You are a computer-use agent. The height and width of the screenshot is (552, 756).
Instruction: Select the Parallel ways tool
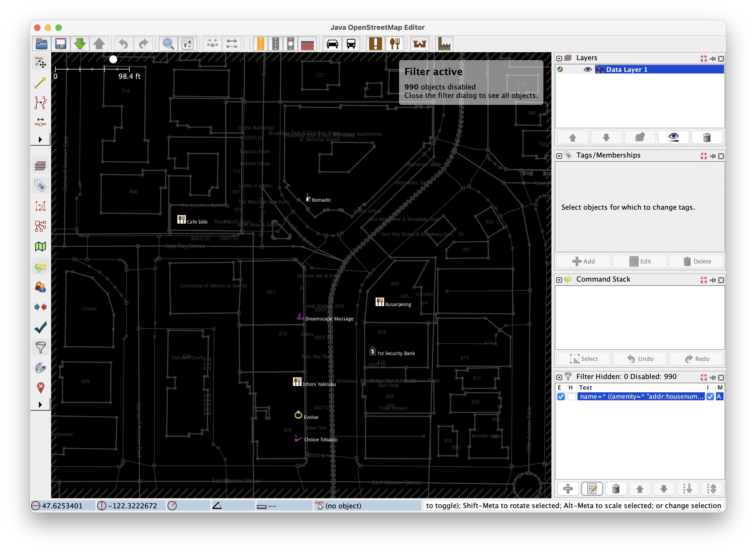tap(40, 122)
